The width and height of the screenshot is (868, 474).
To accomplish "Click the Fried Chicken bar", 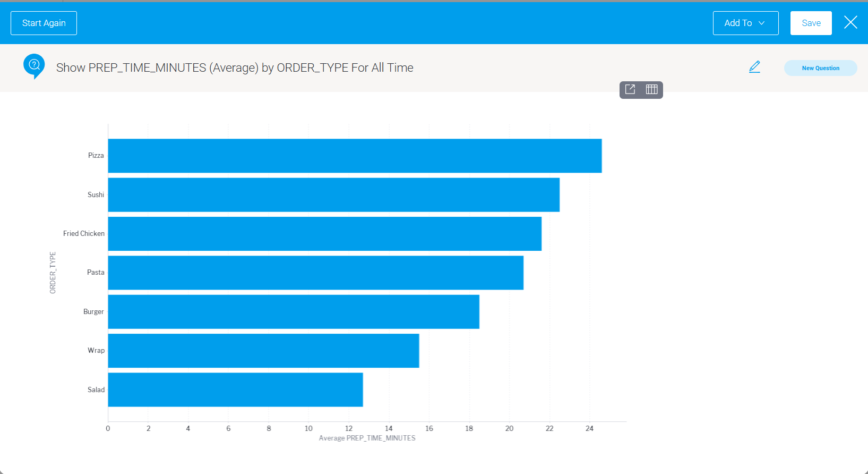I will coord(324,234).
